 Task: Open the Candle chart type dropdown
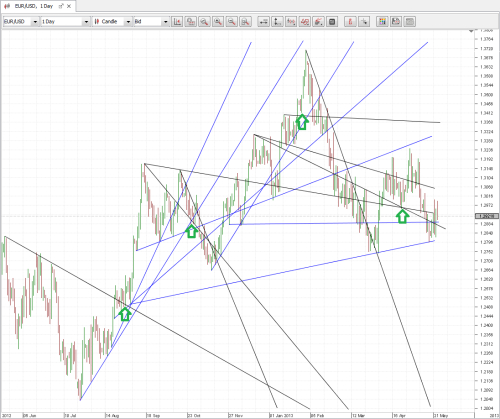[x=112, y=22]
